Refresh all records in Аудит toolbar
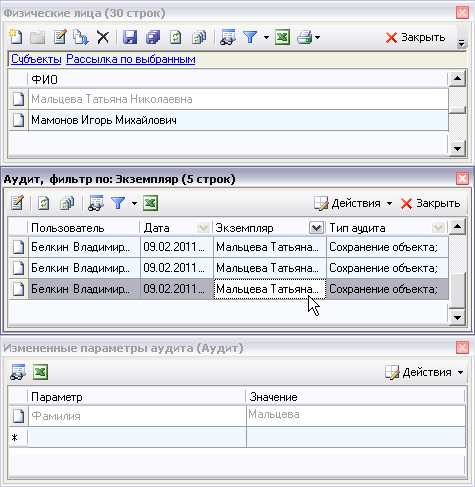The width and height of the screenshot is (475, 487). (x=67, y=203)
